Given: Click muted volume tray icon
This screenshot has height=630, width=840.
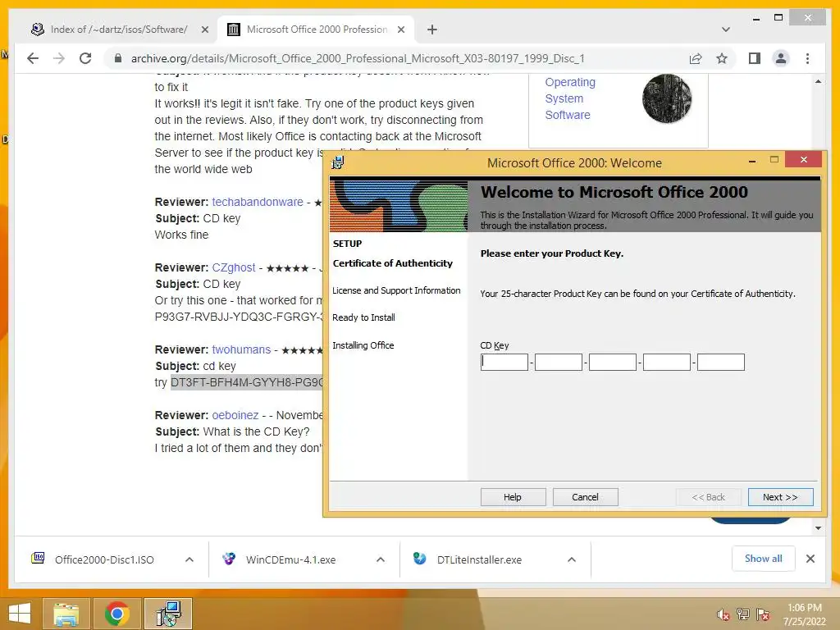Looking at the screenshot, I should pyautogui.click(x=724, y=614).
